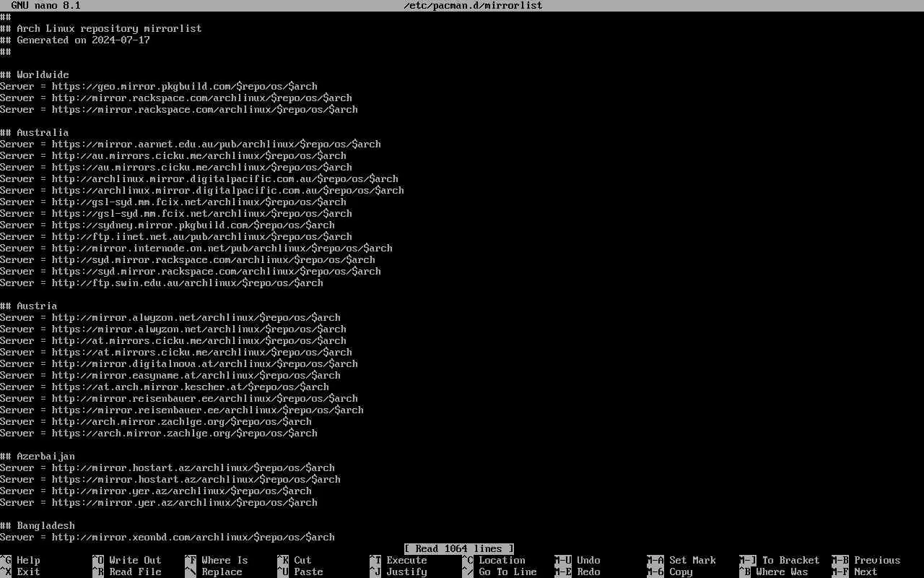Click the ^G Help shortcut

[20, 560]
